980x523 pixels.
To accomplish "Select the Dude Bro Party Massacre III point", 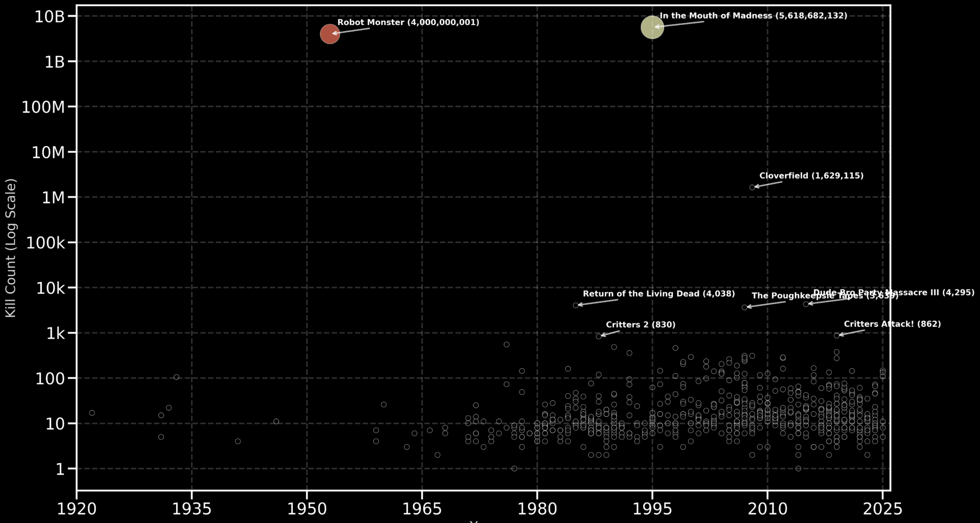I will (x=806, y=304).
